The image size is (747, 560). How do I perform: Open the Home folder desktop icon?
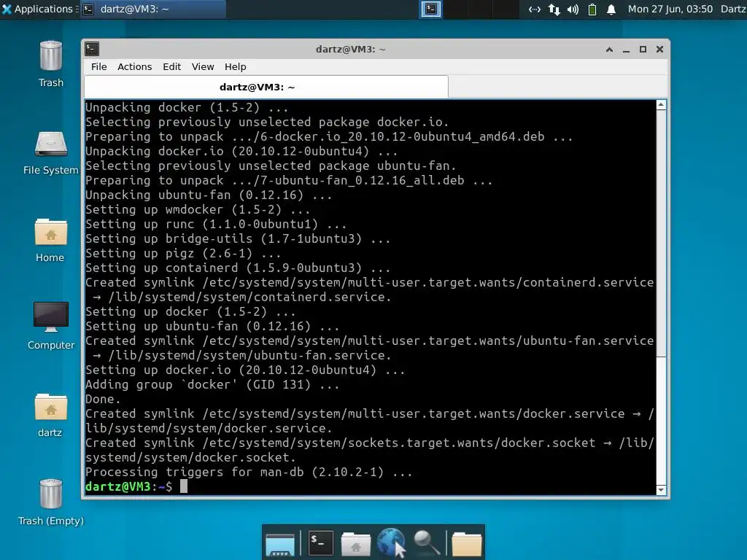50,241
